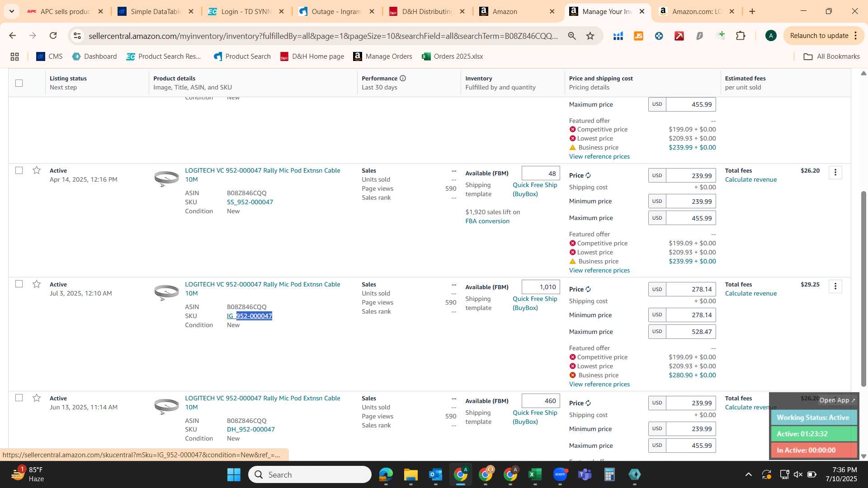Open actions menu for SS_952-000047 listing

[835, 172]
